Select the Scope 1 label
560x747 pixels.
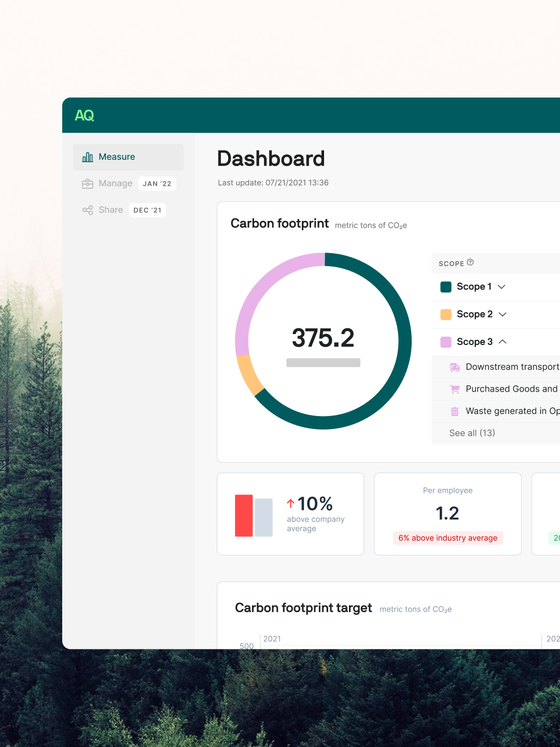click(474, 287)
